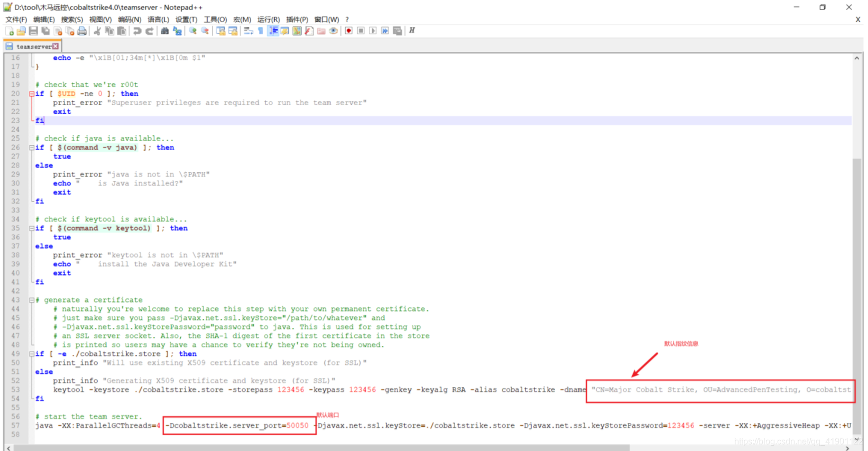Screen dimensions: 868x451
Task: Open the ? help menu
Action: [x=347, y=20]
